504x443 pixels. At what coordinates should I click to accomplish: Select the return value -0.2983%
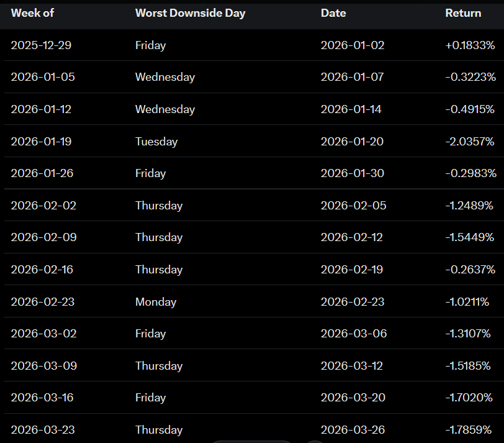[x=471, y=173]
